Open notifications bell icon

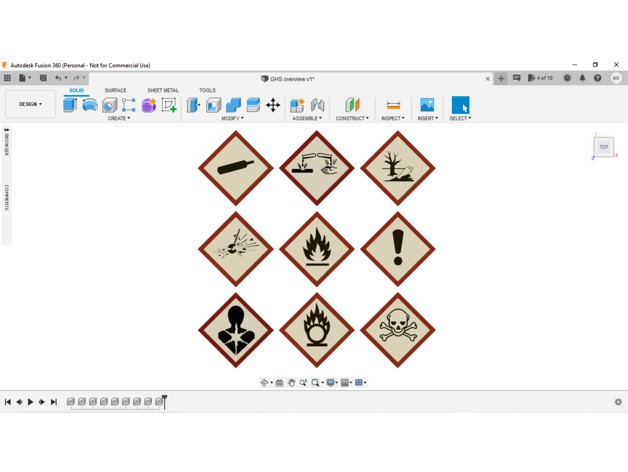coord(582,78)
